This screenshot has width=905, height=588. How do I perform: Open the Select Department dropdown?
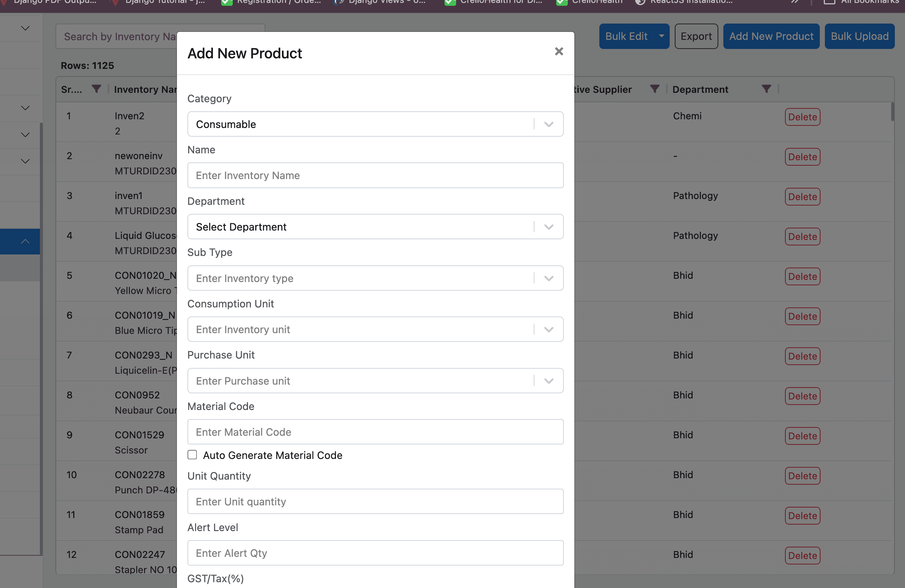[x=375, y=227]
